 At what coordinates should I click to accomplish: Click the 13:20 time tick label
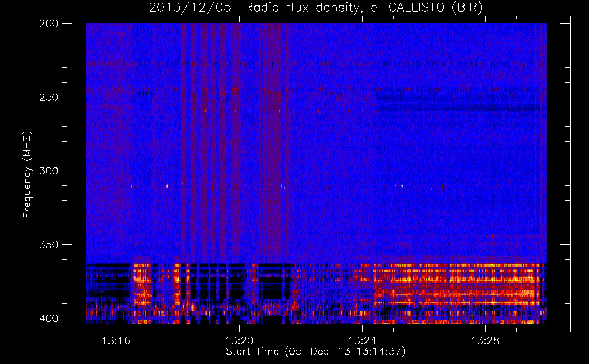(239, 341)
